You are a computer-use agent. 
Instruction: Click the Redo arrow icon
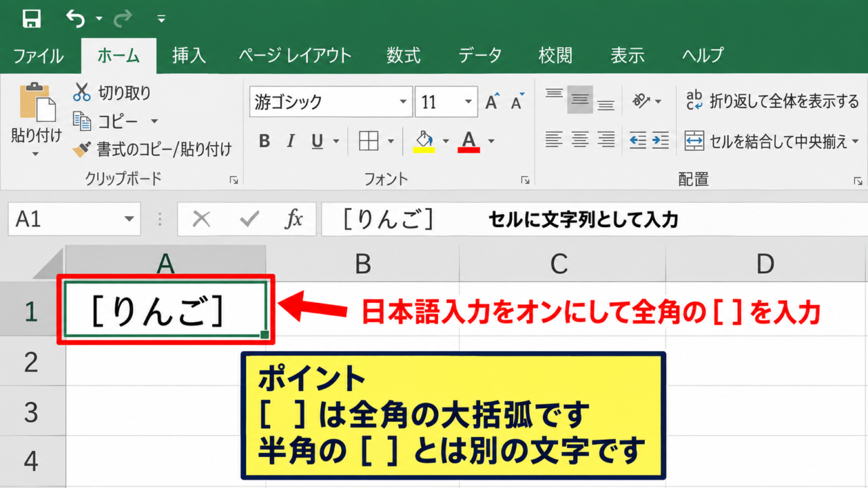point(123,18)
